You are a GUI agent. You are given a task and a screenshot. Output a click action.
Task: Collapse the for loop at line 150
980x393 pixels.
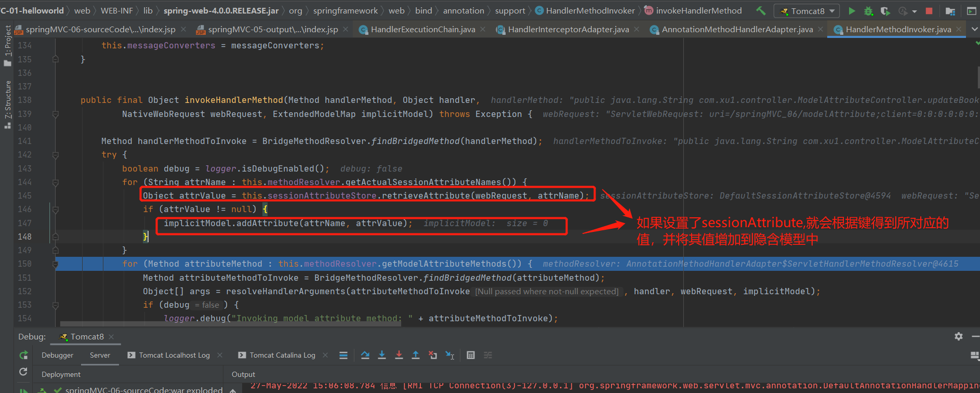[x=56, y=264]
